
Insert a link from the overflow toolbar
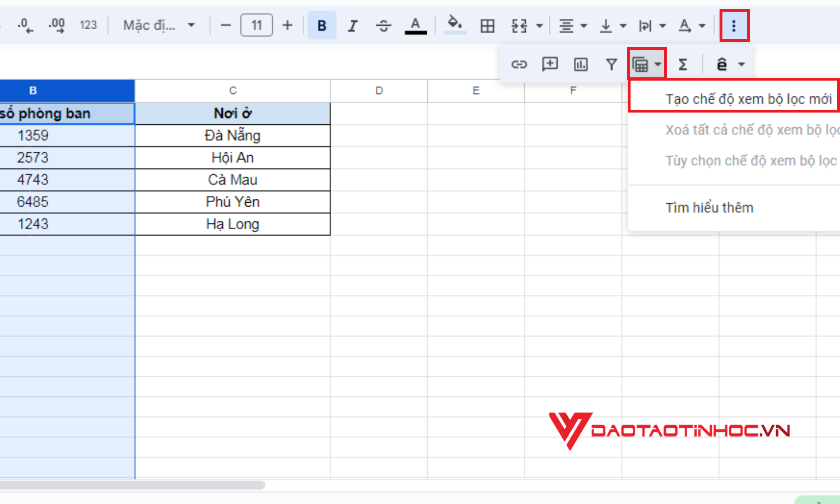tap(519, 64)
